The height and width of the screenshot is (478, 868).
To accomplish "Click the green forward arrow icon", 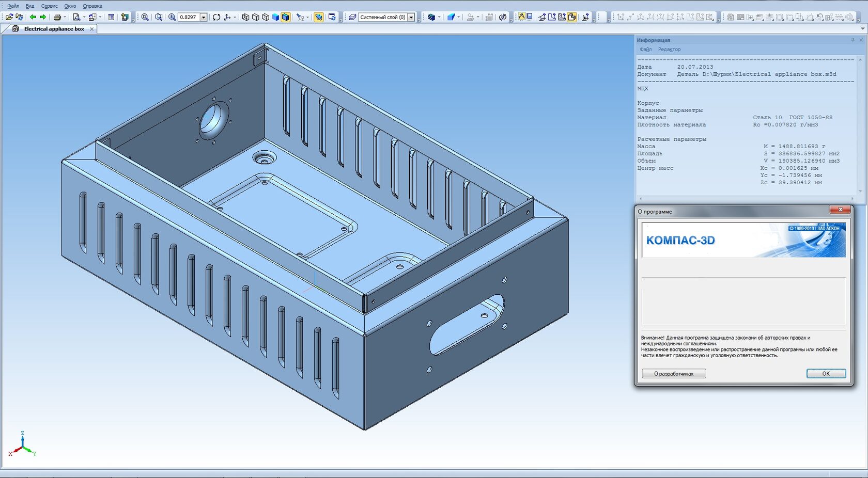I will pyautogui.click(x=43, y=17).
